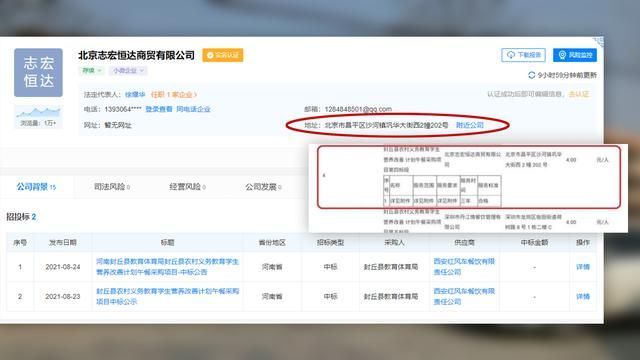This screenshot has width=640, height=360.
Task: Click the 省份地区 cell in row 1
Action: click(x=272, y=267)
